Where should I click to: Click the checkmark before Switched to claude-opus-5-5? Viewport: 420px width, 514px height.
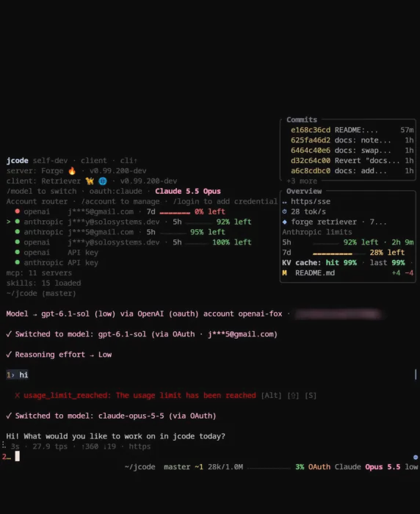(9, 416)
